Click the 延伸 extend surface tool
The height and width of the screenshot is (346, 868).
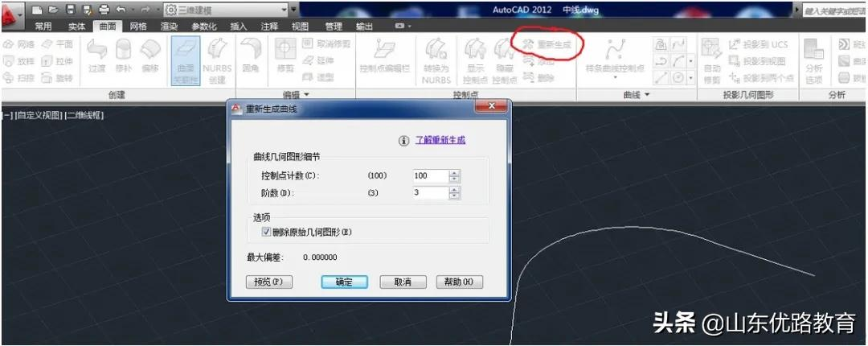tap(318, 60)
